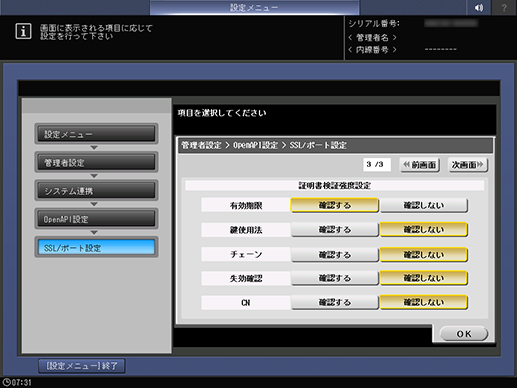Go to the previous screen with 前画面
This screenshot has height=388, width=517.
click(420, 165)
